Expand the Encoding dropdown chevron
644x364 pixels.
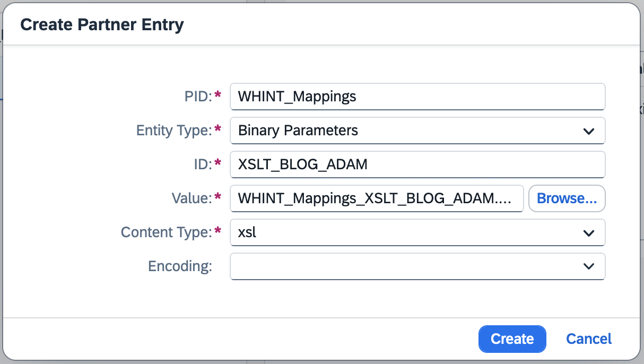[x=588, y=266]
